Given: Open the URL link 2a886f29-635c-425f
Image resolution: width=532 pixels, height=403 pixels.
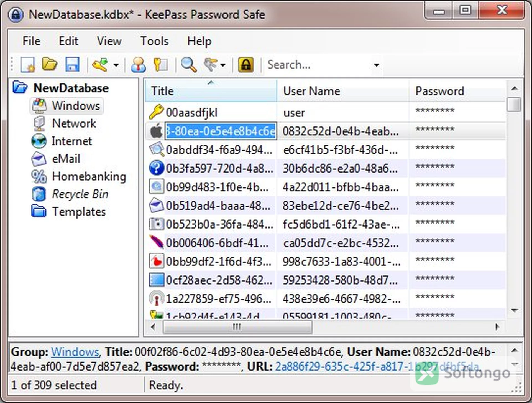Looking at the screenshot, I should pyautogui.click(x=377, y=366).
